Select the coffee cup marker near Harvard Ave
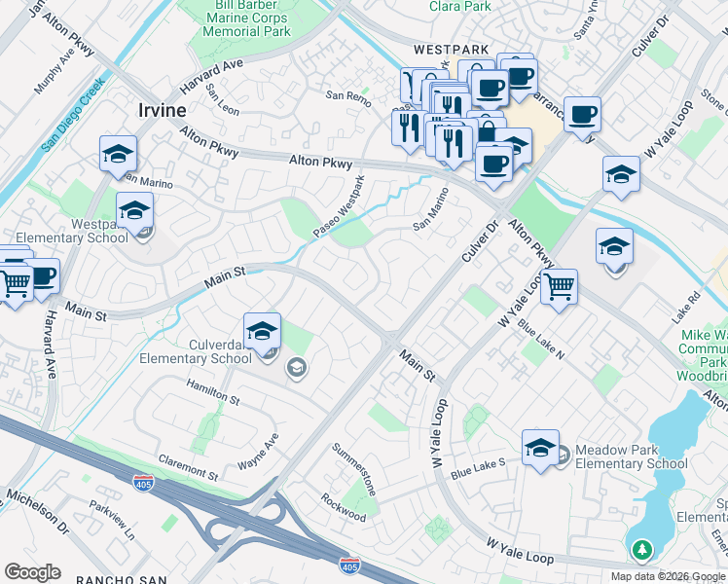The height and width of the screenshot is (584, 728). coord(47,277)
